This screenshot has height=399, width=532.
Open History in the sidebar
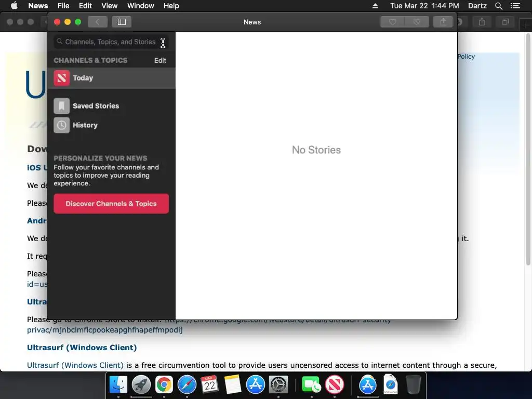pyautogui.click(x=111, y=125)
